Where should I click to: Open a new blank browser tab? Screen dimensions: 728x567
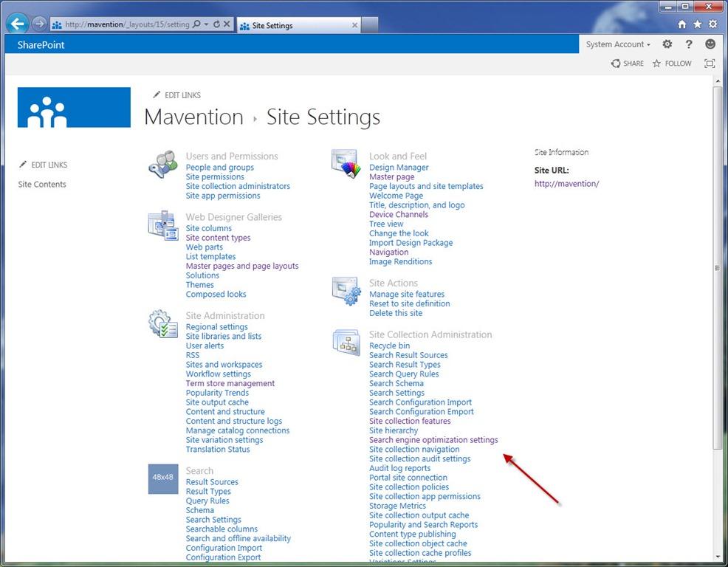pyautogui.click(x=370, y=25)
